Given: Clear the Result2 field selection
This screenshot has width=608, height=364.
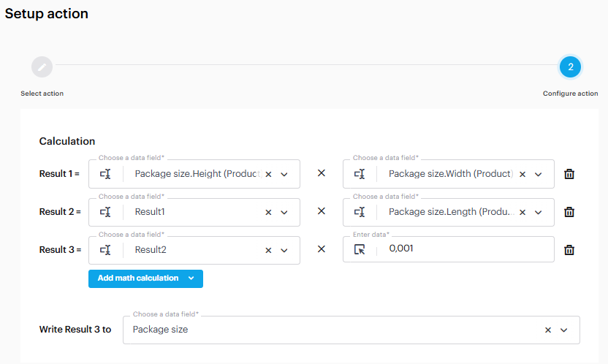Looking at the screenshot, I should (x=268, y=250).
